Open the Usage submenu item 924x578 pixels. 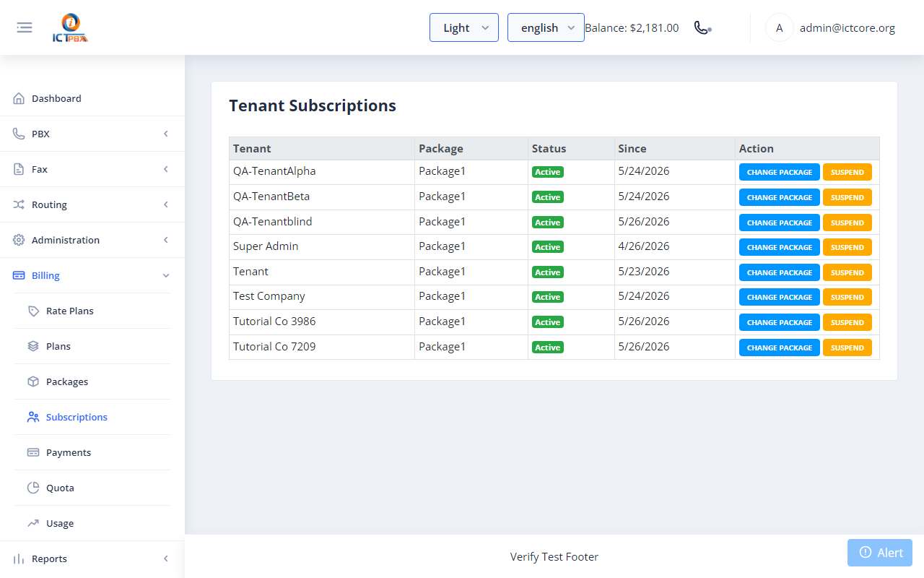click(92, 523)
